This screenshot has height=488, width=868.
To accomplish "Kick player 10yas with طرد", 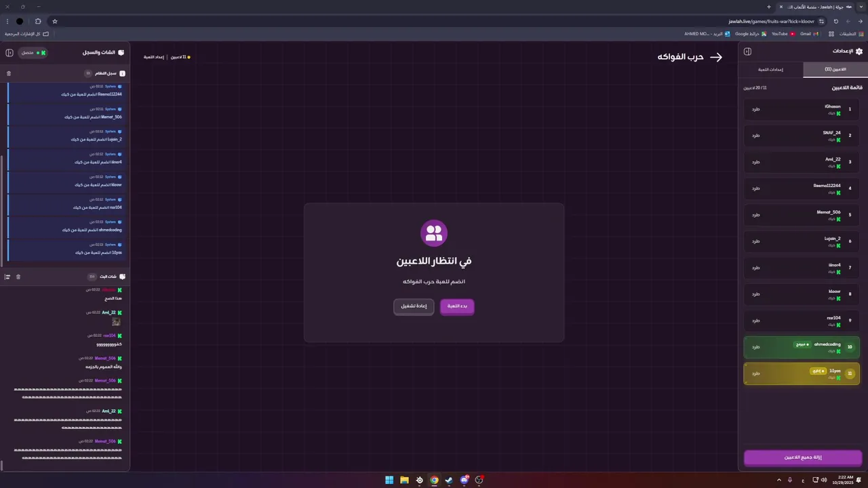I will pos(755,373).
